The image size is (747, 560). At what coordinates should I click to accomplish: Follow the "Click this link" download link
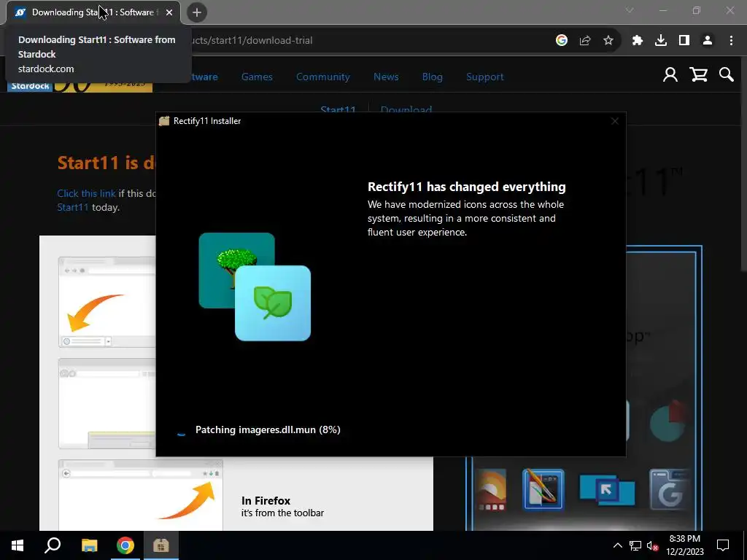pos(86,193)
